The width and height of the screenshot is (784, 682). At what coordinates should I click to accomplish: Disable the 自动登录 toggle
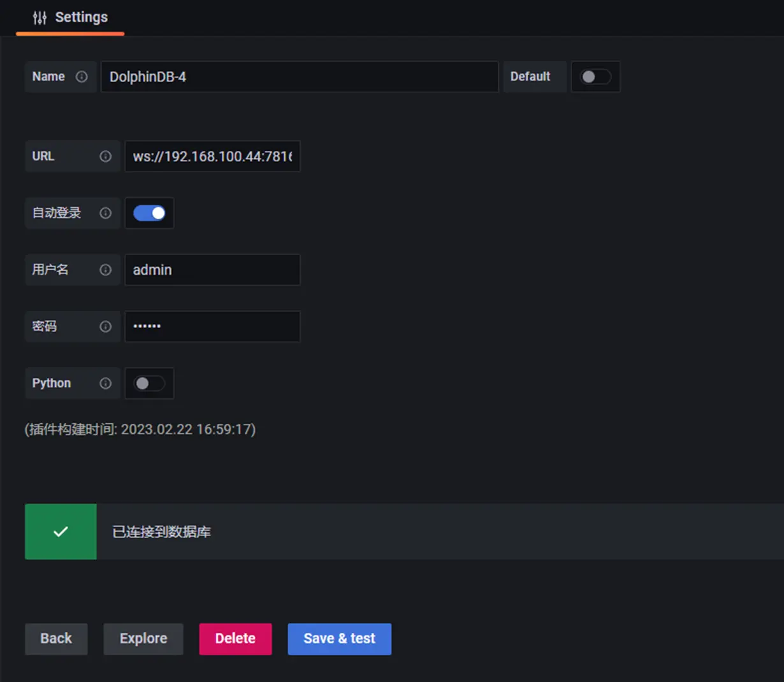tap(149, 213)
